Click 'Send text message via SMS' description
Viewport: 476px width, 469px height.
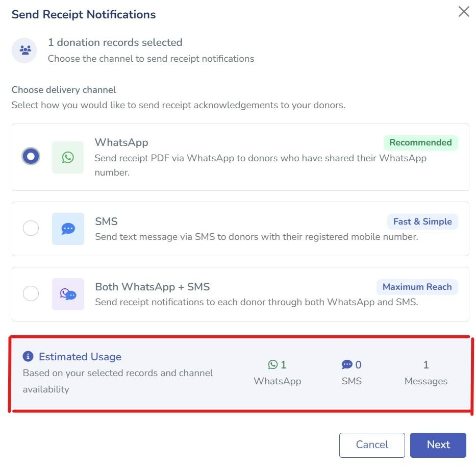[257, 237]
